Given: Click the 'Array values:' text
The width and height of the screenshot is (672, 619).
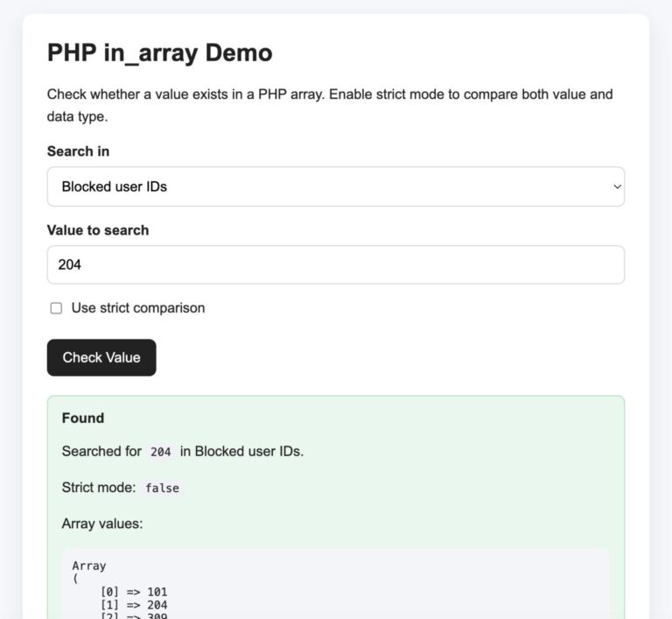Looking at the screenshot, I should pyautogui.click(x=102, y=524).
